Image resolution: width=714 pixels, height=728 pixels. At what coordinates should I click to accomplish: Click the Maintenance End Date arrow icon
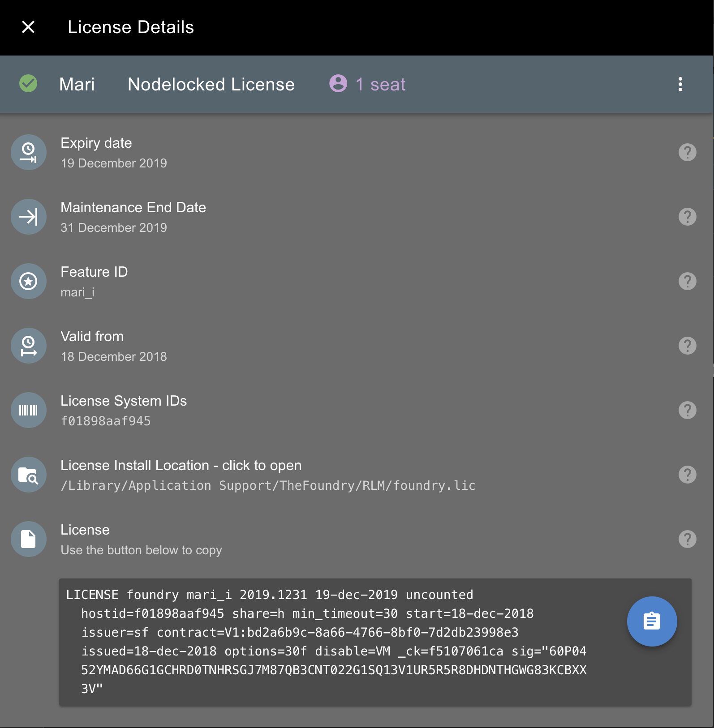[29, 217]
